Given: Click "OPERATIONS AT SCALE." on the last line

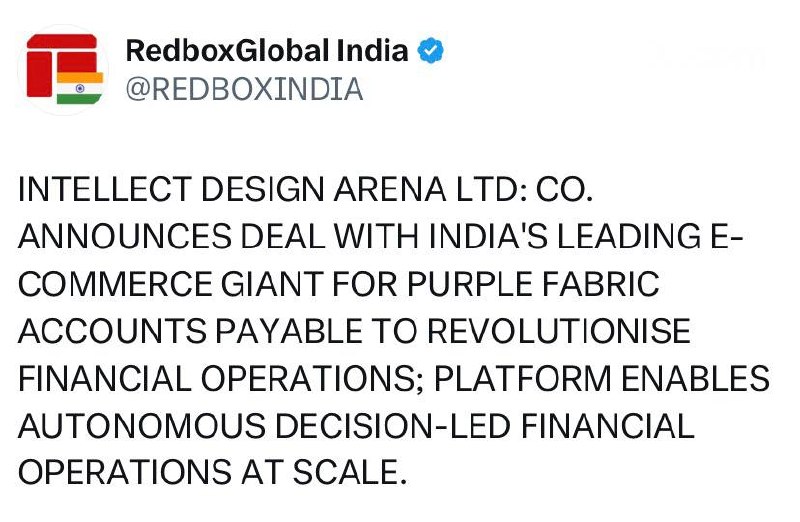Looking at the screenshot, I should tap(213, 474).
